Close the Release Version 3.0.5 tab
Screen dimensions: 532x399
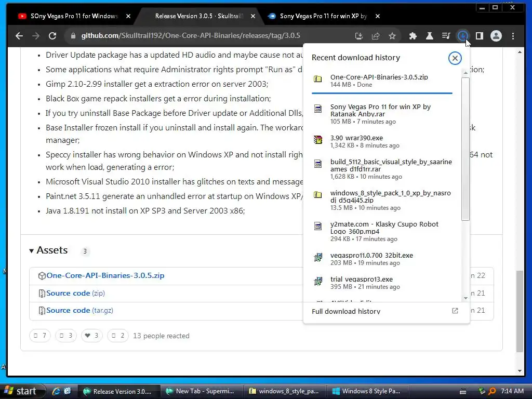point(253,16)
